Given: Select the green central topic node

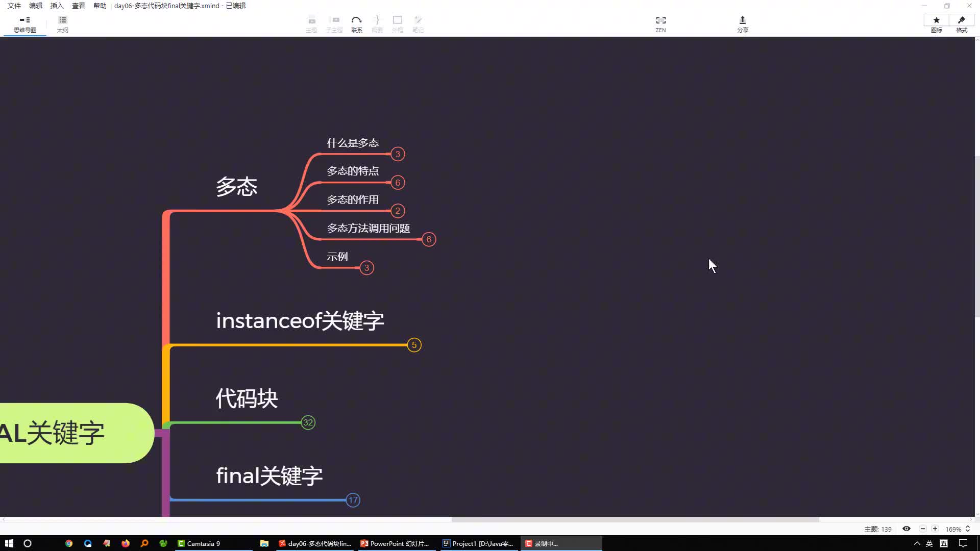Looking at the screenshot, I should click(x=77, y=433).
